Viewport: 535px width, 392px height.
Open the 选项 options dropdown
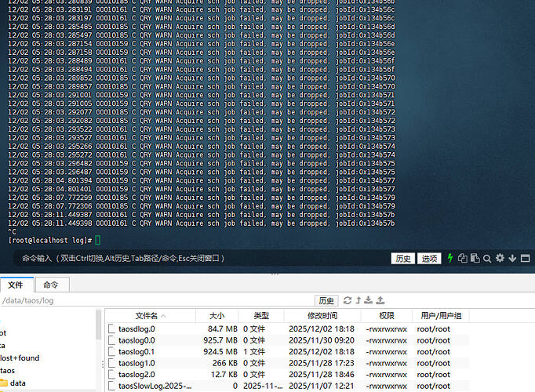pos(428,258)
